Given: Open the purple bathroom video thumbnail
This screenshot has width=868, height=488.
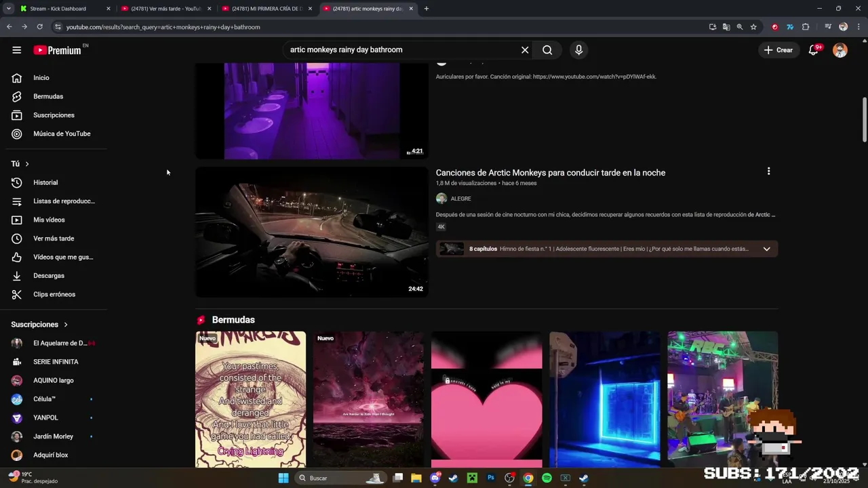Looking at the screenshot, I should point(312,111).
